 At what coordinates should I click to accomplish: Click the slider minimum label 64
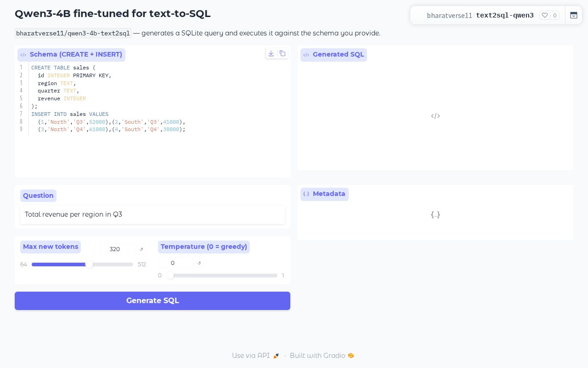click(24, 264)
